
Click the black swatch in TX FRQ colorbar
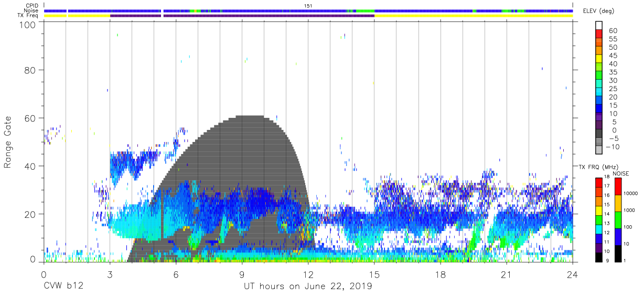(x=599, y=257)
